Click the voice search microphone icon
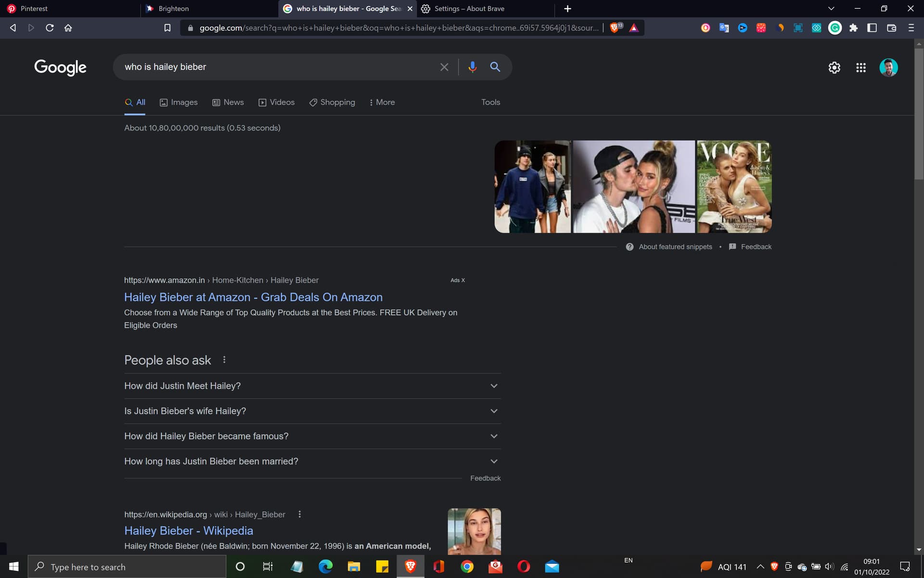The height and width of the screenshot is (578, 924). click(x=472, y=67)
